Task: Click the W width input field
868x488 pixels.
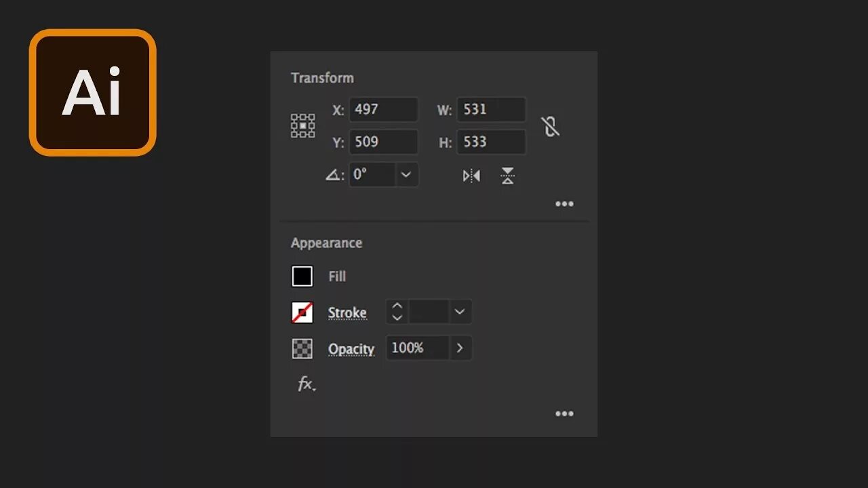Action: click(491, 110)
